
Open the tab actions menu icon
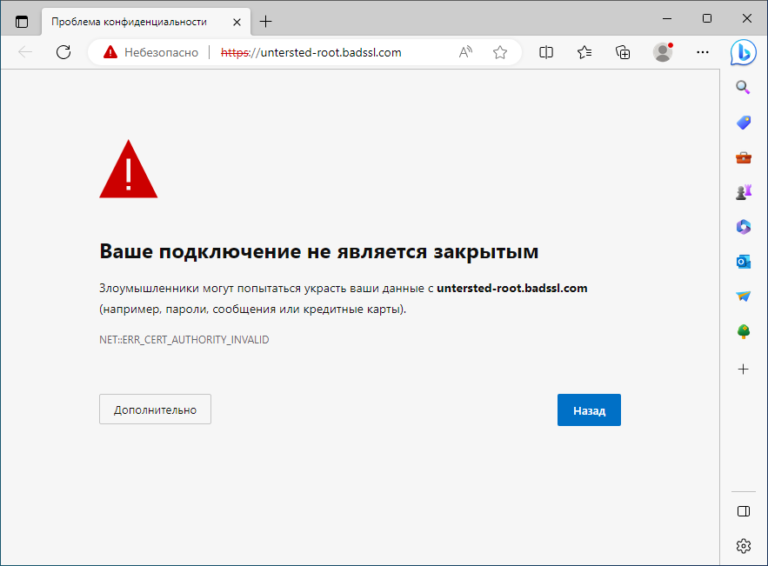[22, 22]
